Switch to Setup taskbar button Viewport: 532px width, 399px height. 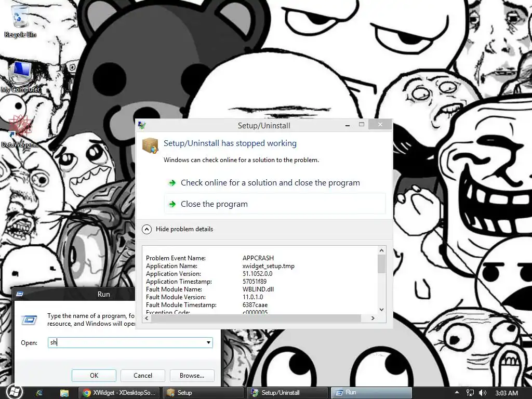tap(203, 393)
